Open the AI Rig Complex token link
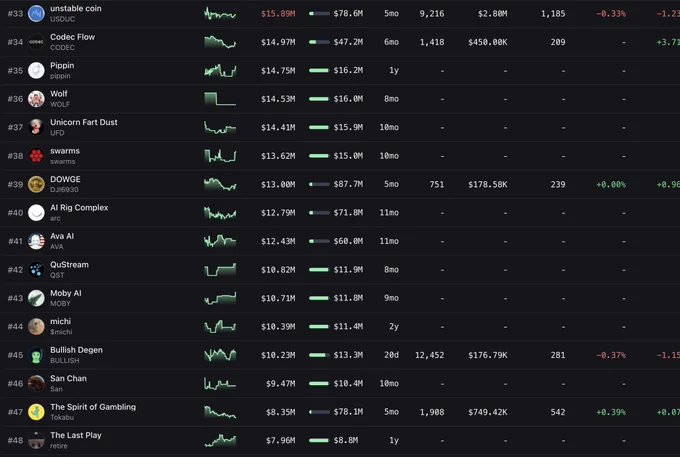 pos(79,208)
